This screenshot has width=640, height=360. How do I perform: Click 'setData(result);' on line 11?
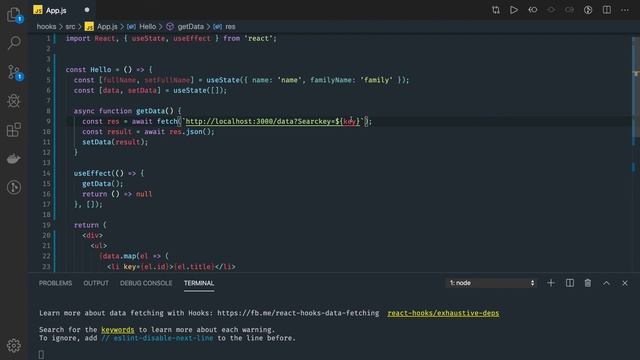(115, 142)
